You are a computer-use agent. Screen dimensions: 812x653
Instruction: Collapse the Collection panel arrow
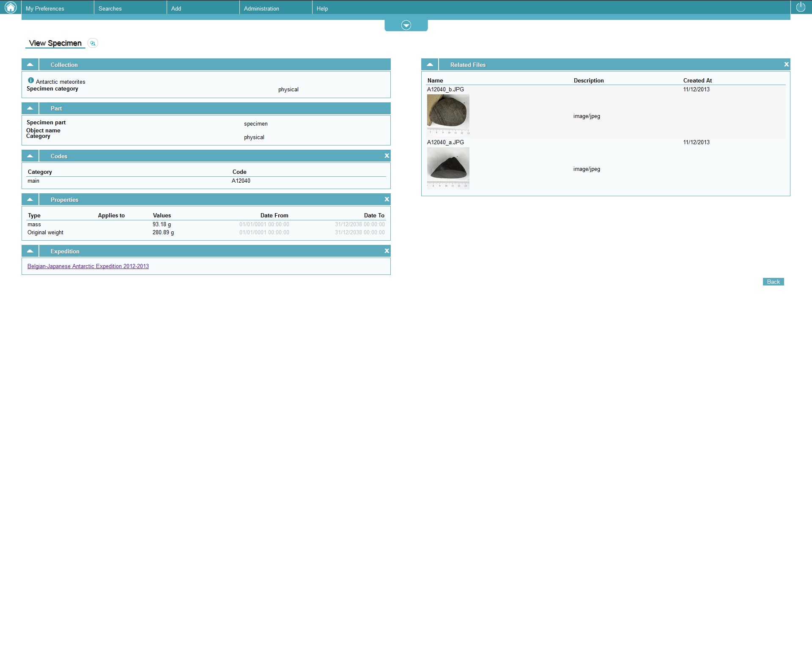tap(30, 65)
